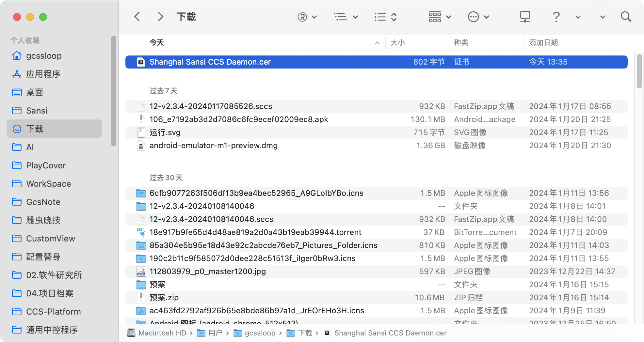This screenshot has height=342, width=644.
Task: Open the toolbar overflow chevron before search
Action: pyautogui.click(x=603, y=17)
